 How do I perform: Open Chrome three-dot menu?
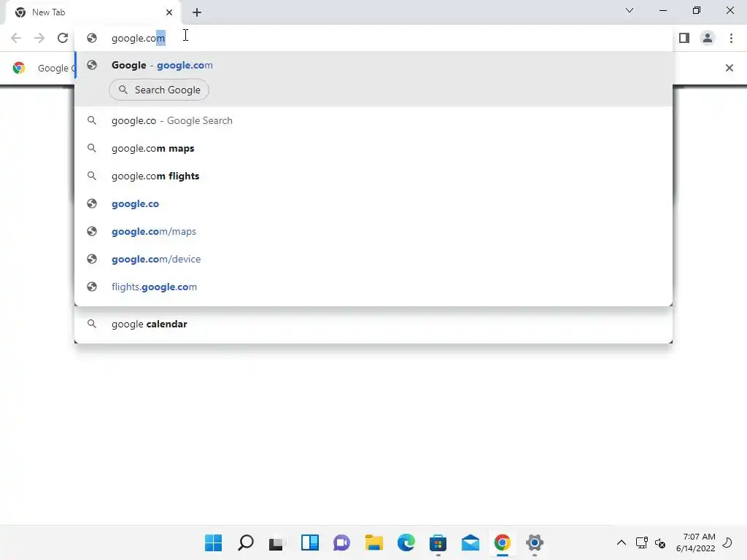point(731,38)
